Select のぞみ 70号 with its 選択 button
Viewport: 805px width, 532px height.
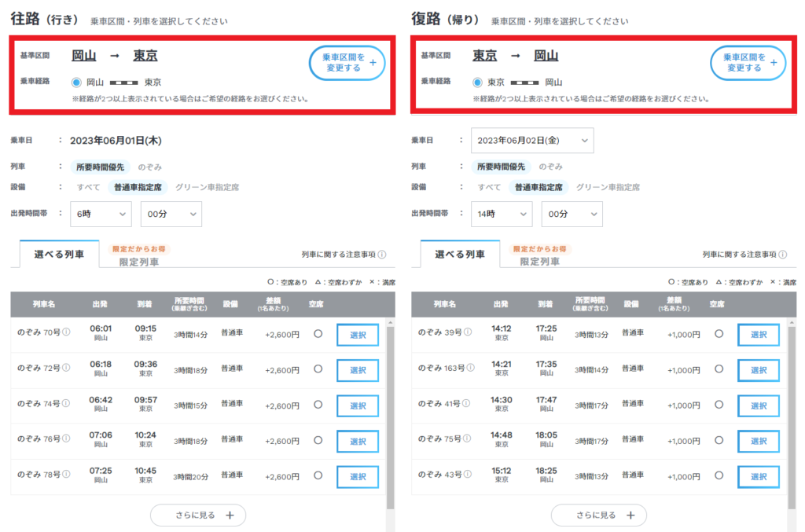[359, 334]
